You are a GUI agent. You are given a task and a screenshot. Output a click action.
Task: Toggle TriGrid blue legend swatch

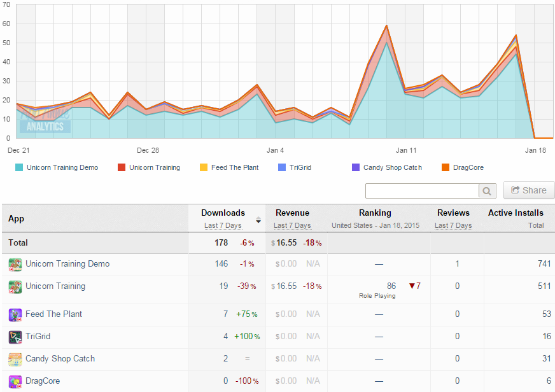tap(282, 167)
